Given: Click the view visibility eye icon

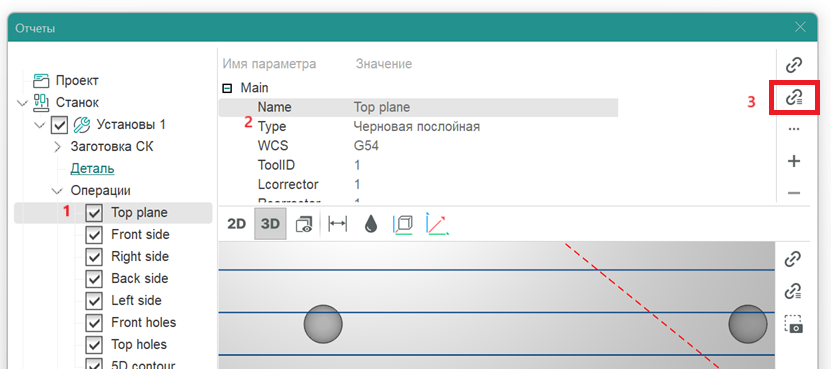Looking at the screenshot, I should 304,224.
